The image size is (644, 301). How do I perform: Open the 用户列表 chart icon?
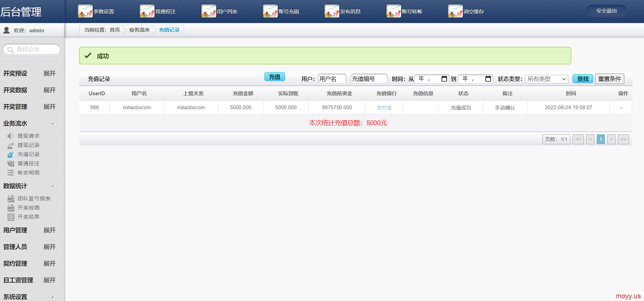coord(209,11)
